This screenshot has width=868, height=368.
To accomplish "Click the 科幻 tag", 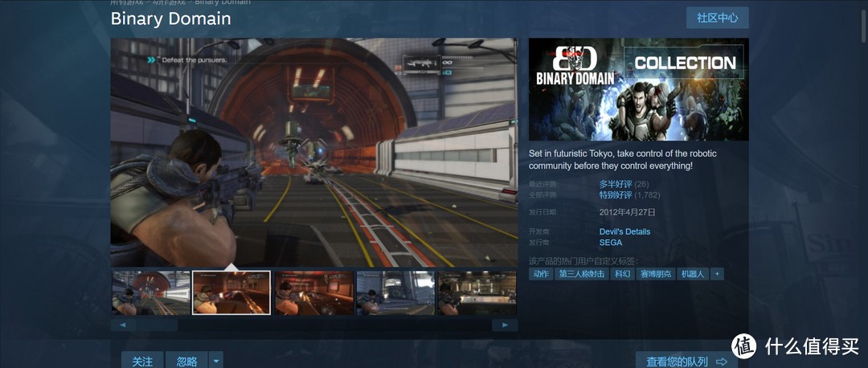I will click(622, 274).
